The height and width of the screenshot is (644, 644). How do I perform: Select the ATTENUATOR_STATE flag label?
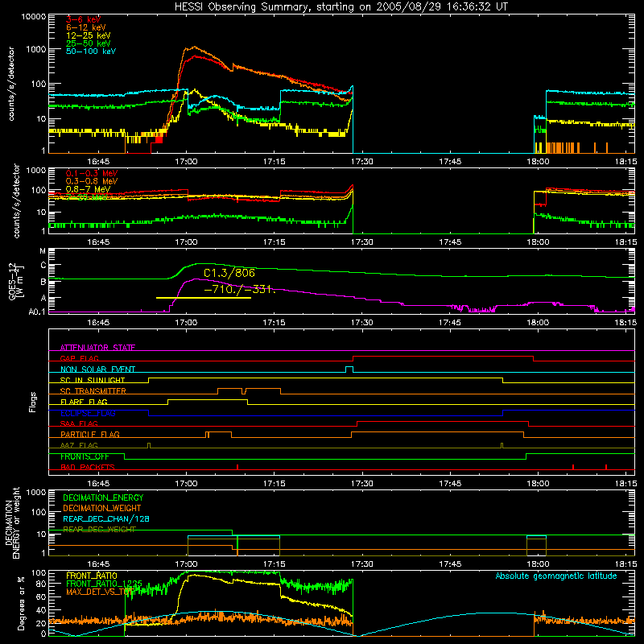point(97,348)
